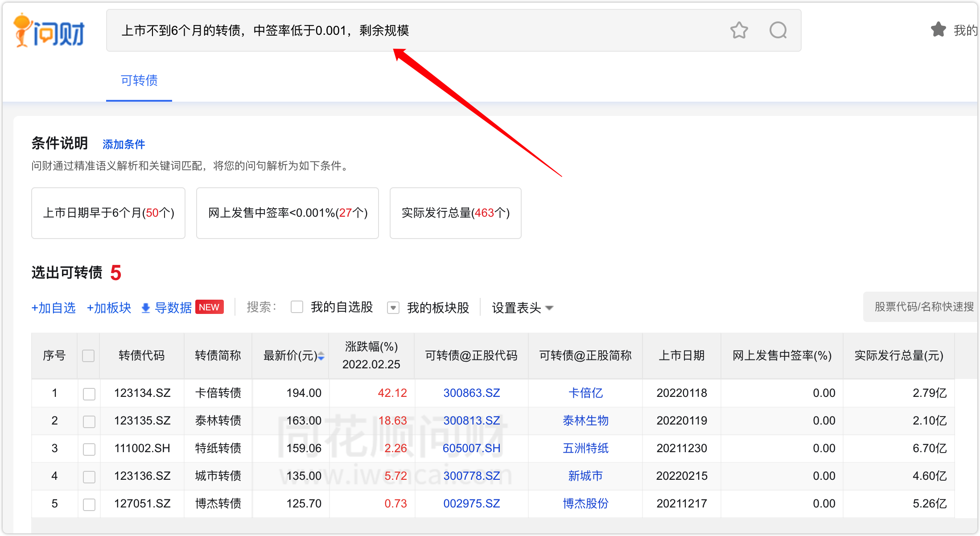Click the 添加条件 link

[124, 144]
